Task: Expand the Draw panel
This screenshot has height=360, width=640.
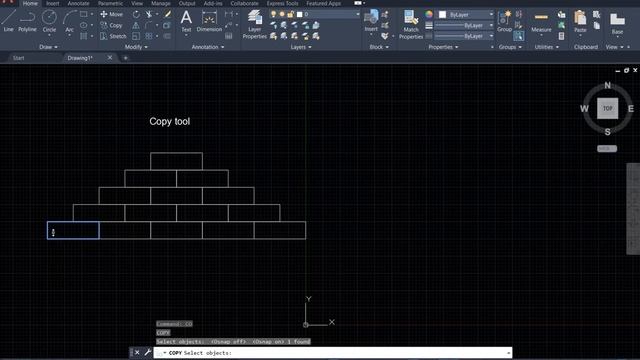Action: [49, 47]
